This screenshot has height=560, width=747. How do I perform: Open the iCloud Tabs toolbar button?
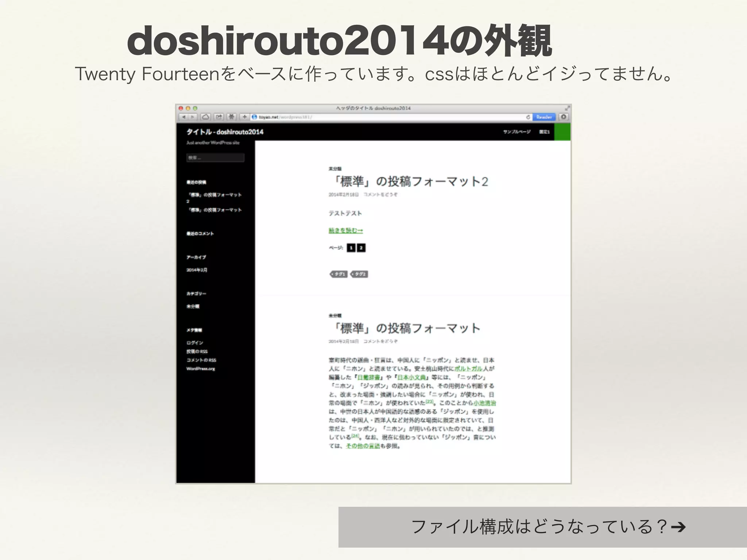(206, 117)
